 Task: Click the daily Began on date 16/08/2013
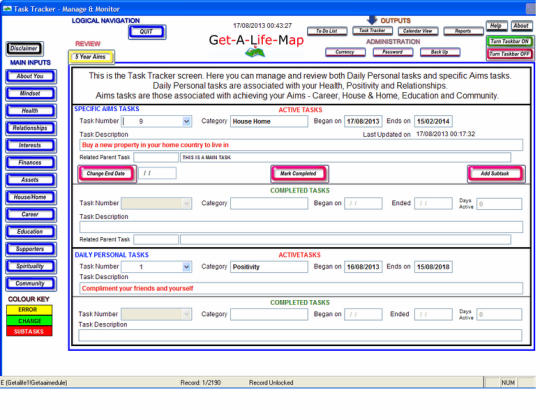(x=363, y=267)
